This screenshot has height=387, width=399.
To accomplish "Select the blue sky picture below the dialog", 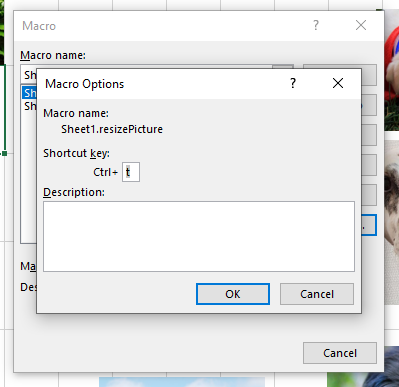I will [182, 382].
